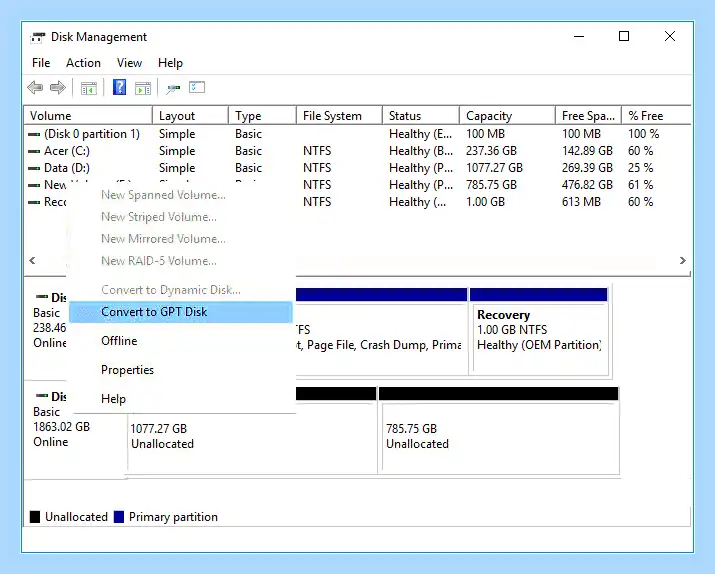Select volume icon beside Disk 0 partition 1
The width and height of the screenshot is (715, 574).
34,134
